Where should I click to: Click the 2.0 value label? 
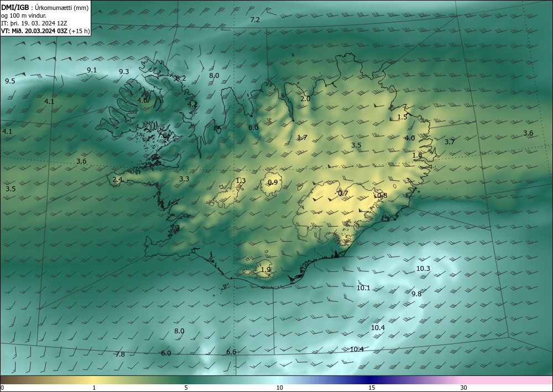(305, 99)
